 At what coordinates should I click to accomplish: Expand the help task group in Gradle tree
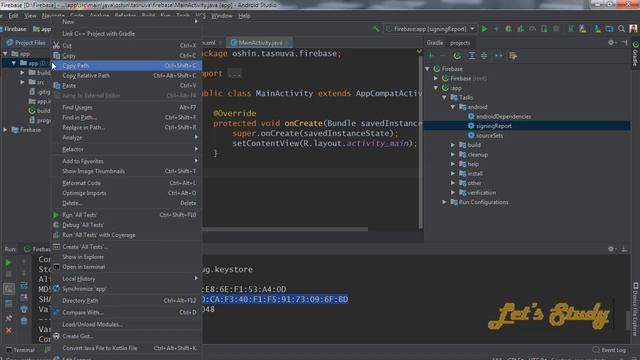click(x=453, y=164)
